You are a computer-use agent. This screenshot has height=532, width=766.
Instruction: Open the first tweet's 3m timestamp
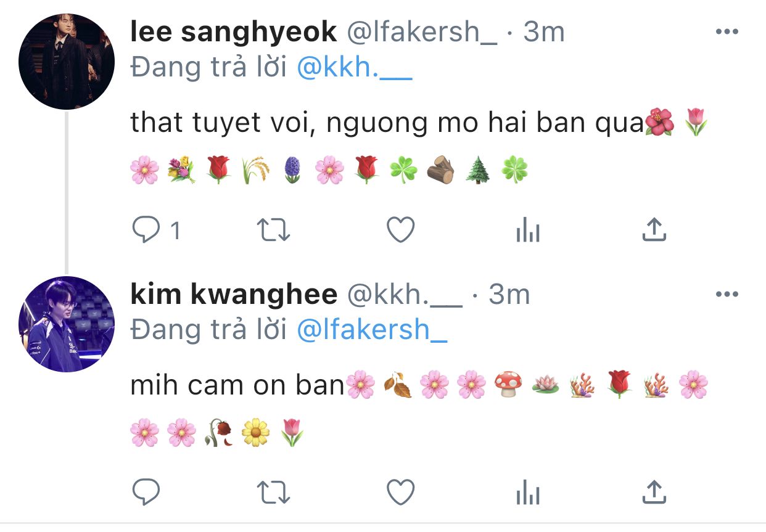pyautogui.click(x=543, y=32)
